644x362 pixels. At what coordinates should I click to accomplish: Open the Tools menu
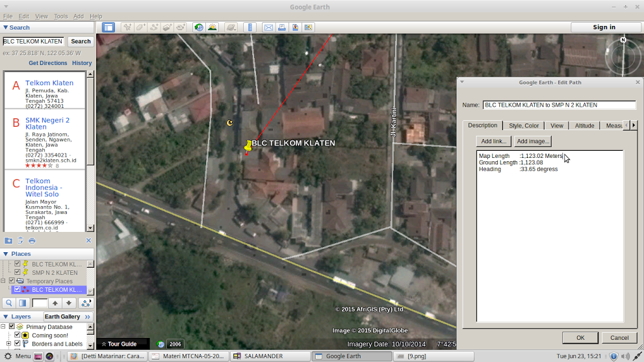(x=61, y=16)
